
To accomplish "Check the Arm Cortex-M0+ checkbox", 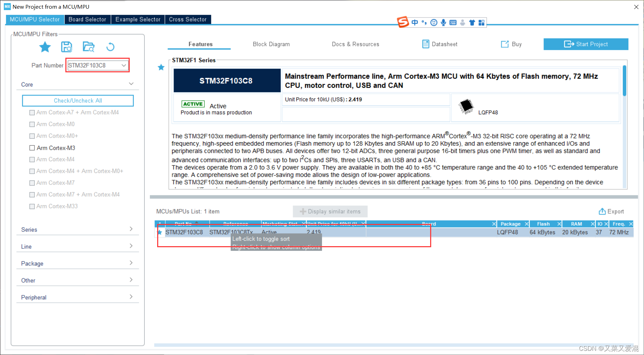I will click(x=32, y=136).
